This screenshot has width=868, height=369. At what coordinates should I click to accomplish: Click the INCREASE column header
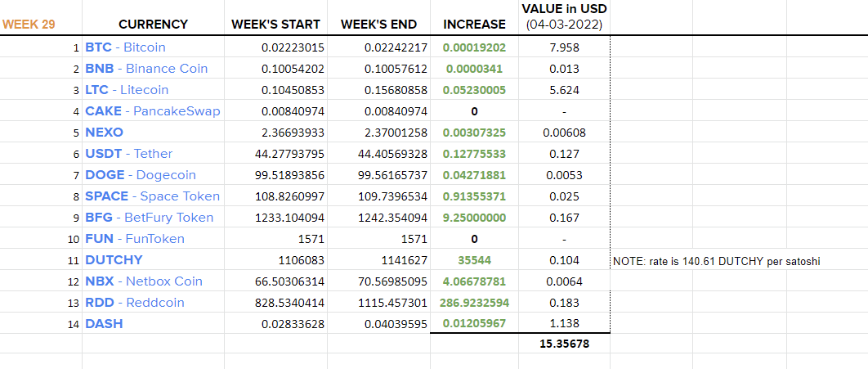coord(474,25)
